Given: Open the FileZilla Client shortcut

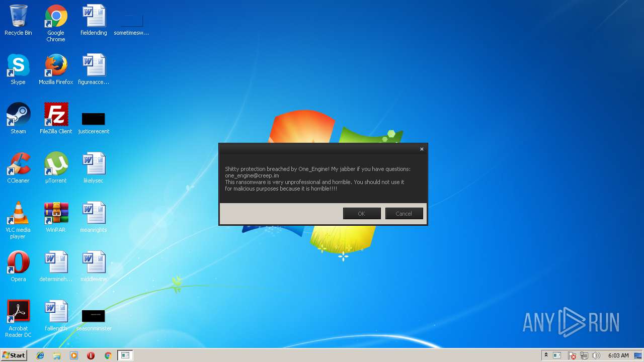Looking at the screenshot, I should (x=56, y=119).
